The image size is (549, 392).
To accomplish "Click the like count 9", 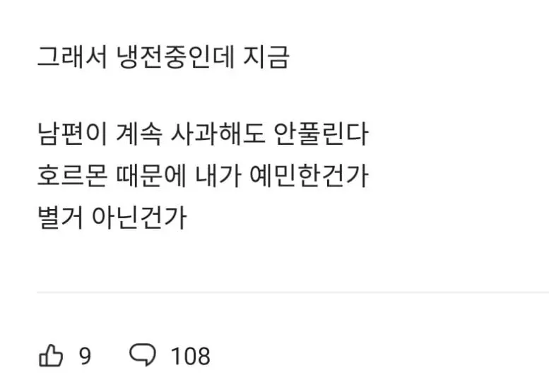I will pyautogui.click(x=85, y=355).
